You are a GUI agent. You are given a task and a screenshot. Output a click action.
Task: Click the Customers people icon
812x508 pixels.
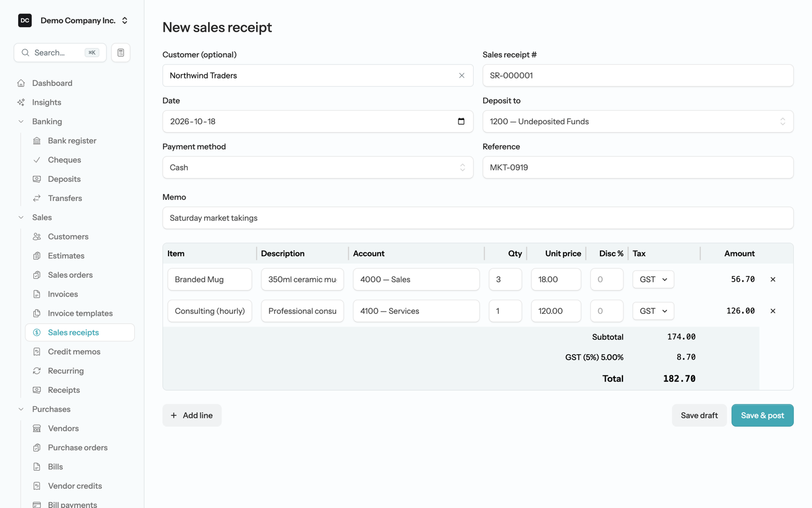pos(37,237)
